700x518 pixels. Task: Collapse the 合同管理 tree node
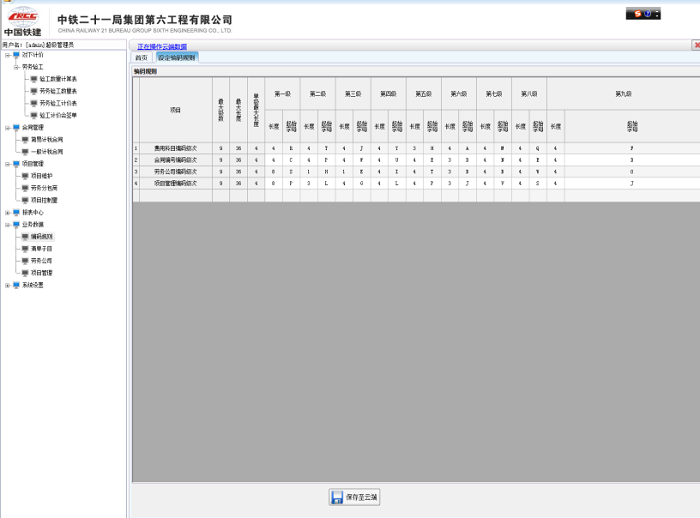6,128
